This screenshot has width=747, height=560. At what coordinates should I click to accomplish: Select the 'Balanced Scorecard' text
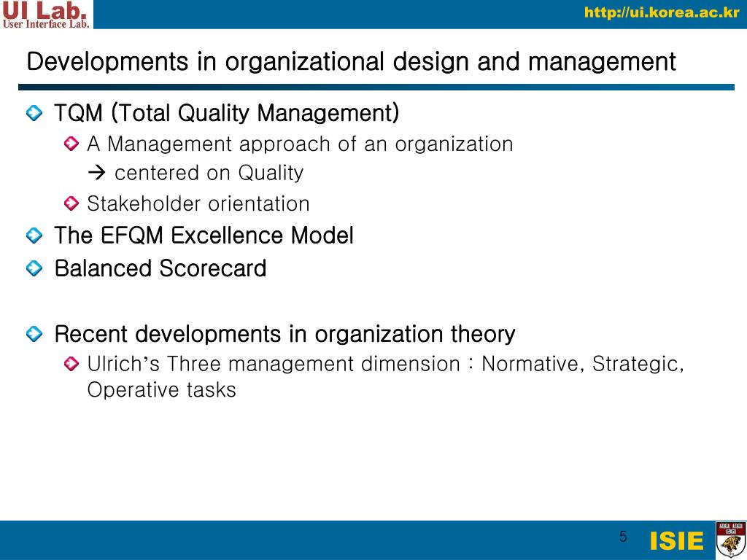click(160, 268)
